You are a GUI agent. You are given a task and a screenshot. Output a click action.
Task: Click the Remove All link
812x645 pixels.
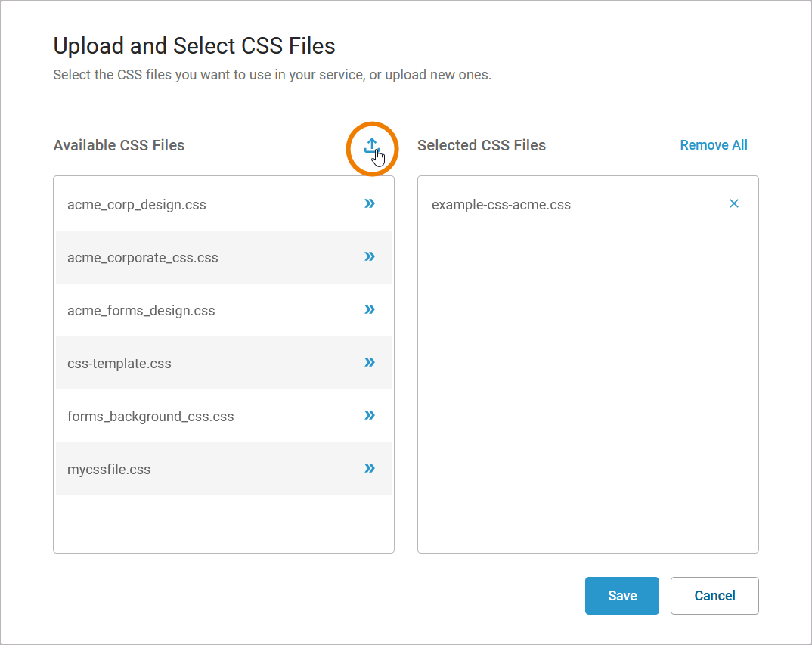[x=713, y=145]
